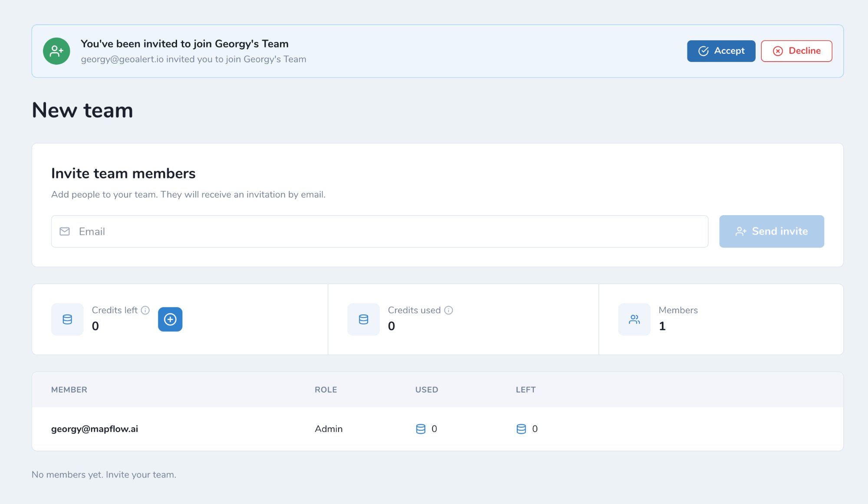
Task: Click the left credits icon in member row
Action: (521, 429)
